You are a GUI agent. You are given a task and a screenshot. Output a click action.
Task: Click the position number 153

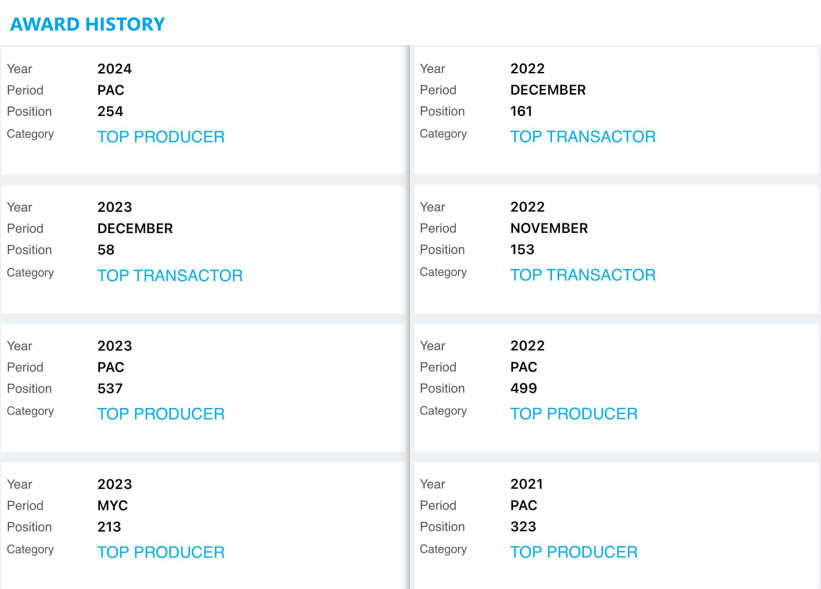[522, 250]
